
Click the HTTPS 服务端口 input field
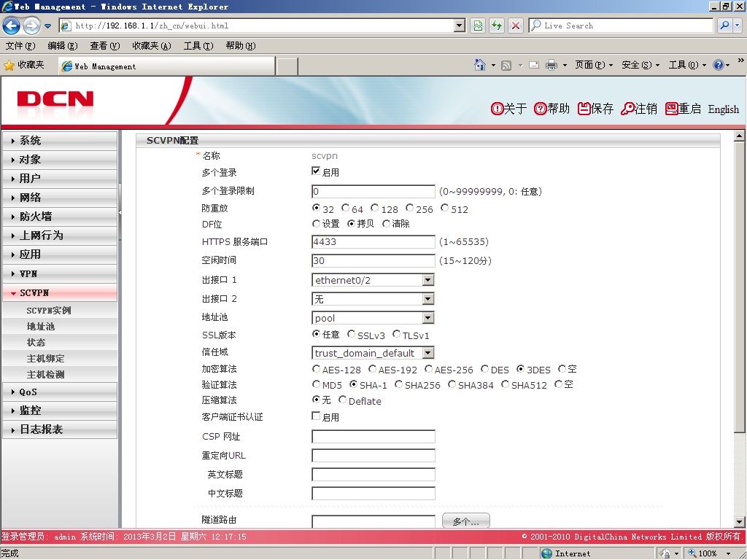pyautogui.click(x=373, y=242)
